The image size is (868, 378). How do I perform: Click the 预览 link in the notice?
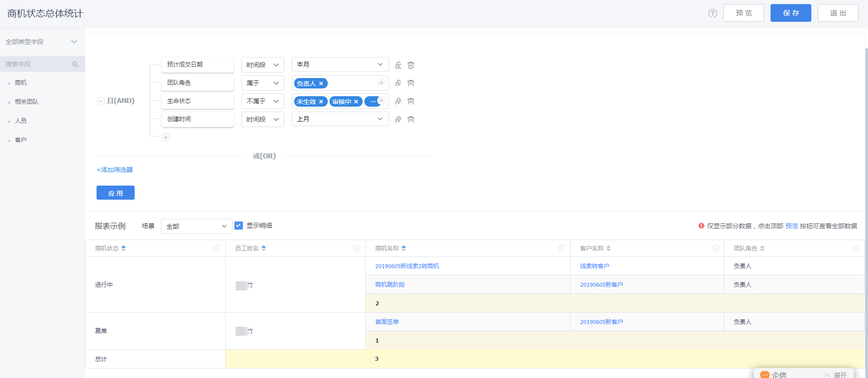791,226
